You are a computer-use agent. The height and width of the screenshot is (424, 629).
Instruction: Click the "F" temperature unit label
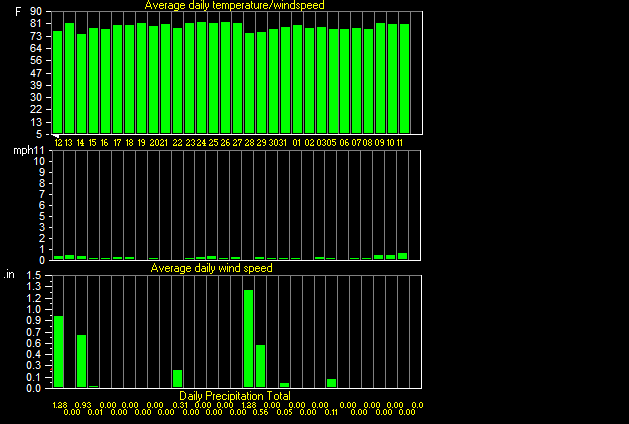click(18, 12)
